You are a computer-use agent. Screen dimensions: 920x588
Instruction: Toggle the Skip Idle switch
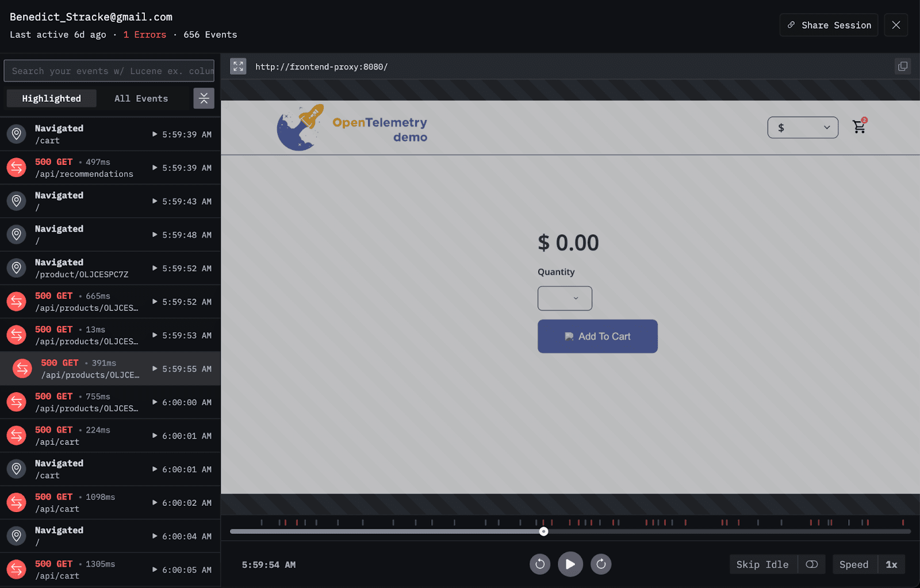[811, 564]
